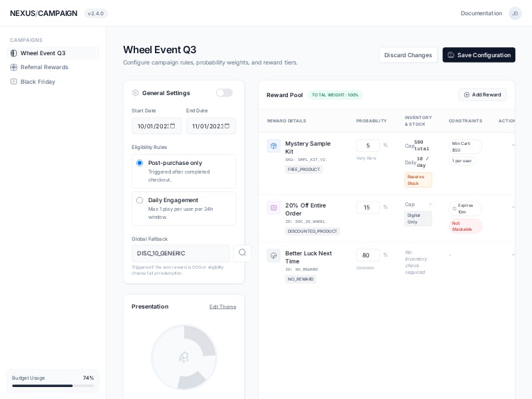Click the Probability column header
This screenshot has height=399, width=532.
tap(371, 121)
